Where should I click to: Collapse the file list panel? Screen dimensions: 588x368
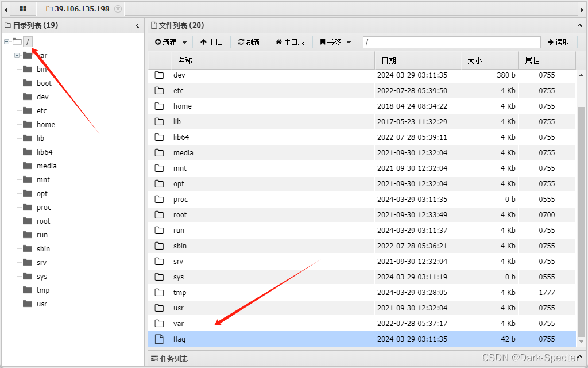pyautogui.click(x=579, y=25)
